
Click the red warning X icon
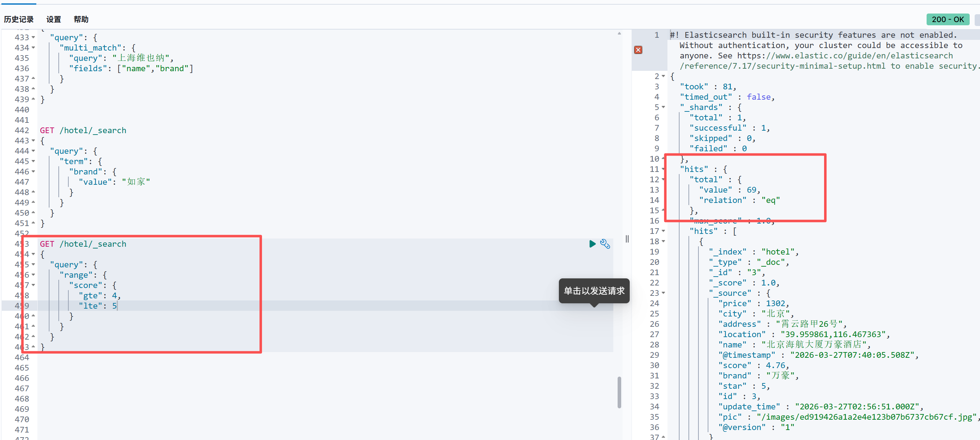pyautogui.click(x=638, y=50)
